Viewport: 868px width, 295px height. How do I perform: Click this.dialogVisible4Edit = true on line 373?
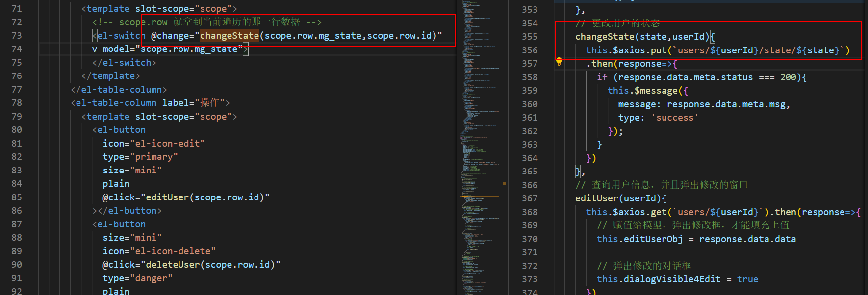[678, 279]
